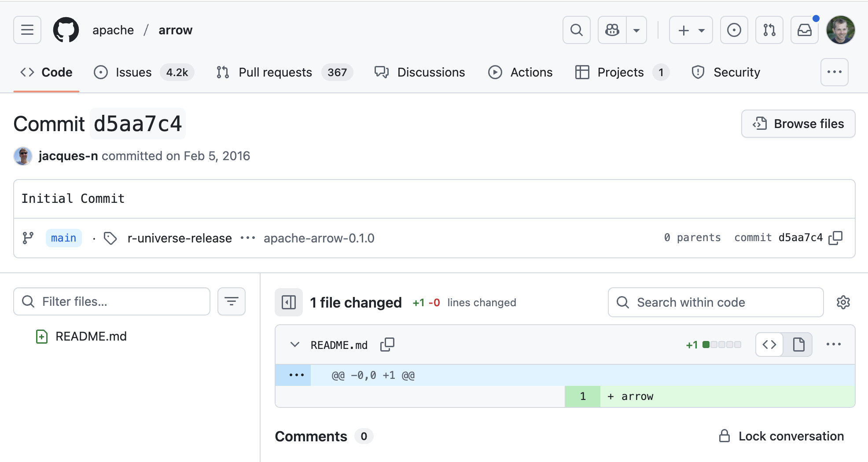Open diff view settings gear
This screenshot has width=868, height=462.
point(843,302)
